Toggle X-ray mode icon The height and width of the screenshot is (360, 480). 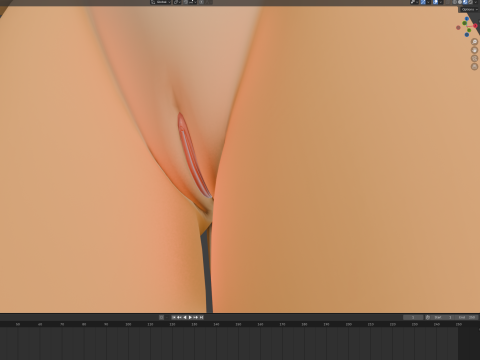click(448, 2)
